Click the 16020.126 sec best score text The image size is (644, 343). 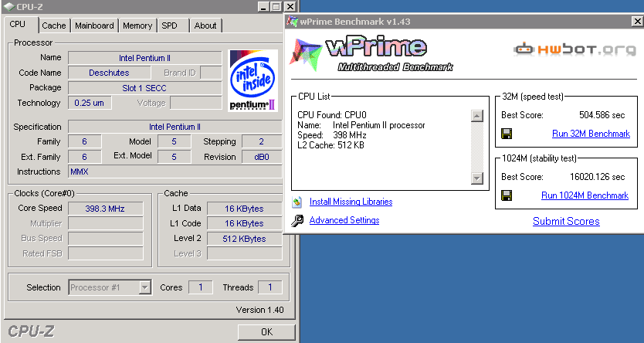point(597,177)
